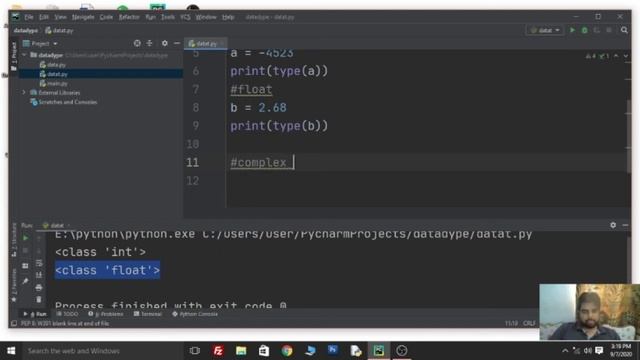Start debugging with the bug icon
Image resolution: width=640 pixels, height=360 pixels.
pyautogui.click(x=584, y=30)
